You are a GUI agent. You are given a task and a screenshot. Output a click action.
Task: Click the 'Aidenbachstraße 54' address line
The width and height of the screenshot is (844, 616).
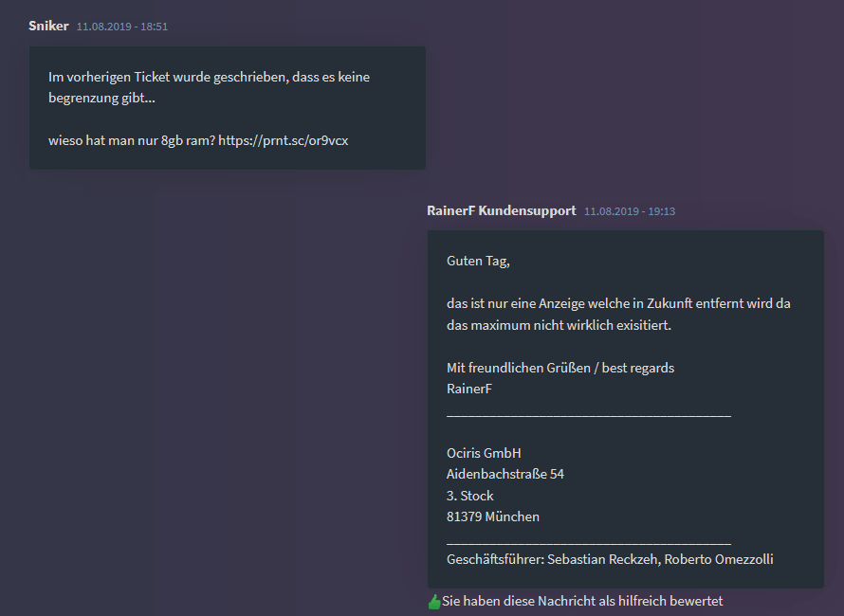pyautogui.click(x=505, y=474)
